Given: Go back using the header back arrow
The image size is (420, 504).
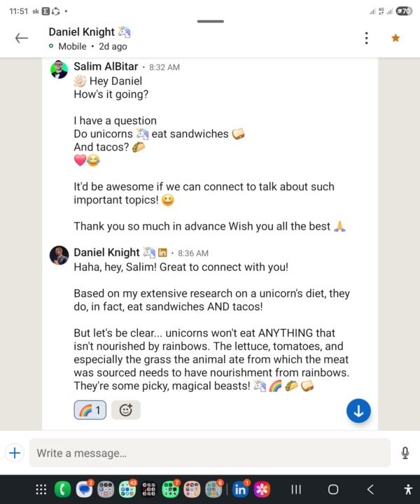Looking at the screenshot, I should 22,38.
